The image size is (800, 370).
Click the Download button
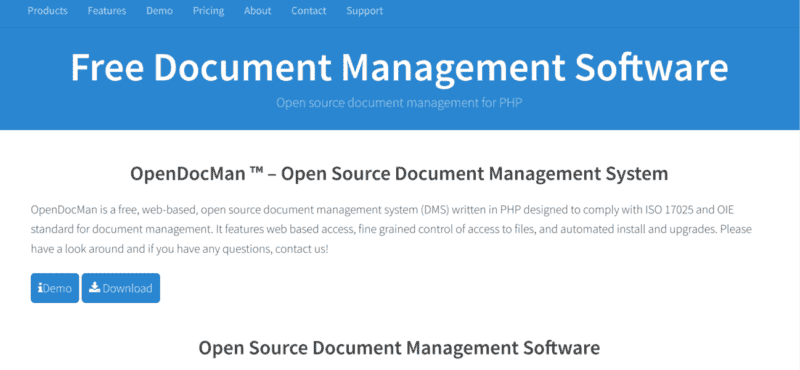pyautogui.click(x=121, y=288)
